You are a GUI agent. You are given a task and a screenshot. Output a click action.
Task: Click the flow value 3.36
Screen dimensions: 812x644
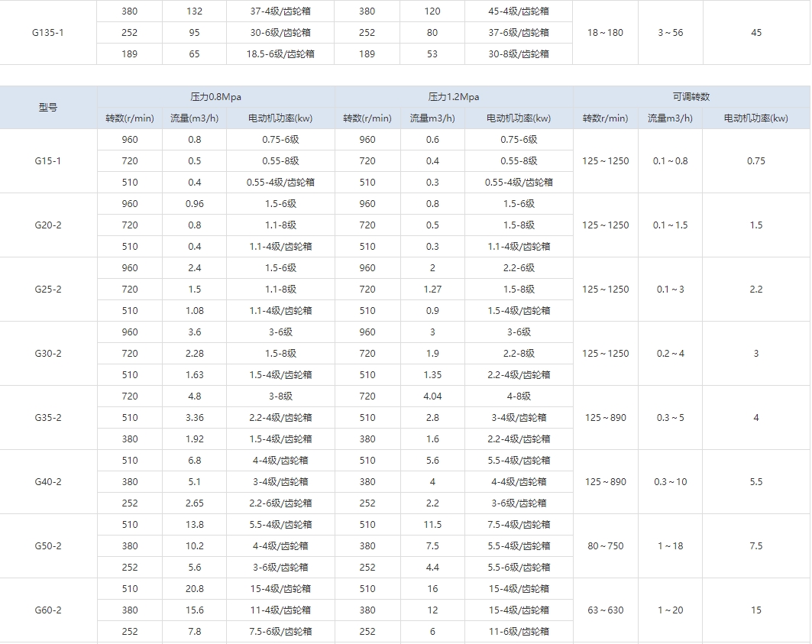coord(194,418)
